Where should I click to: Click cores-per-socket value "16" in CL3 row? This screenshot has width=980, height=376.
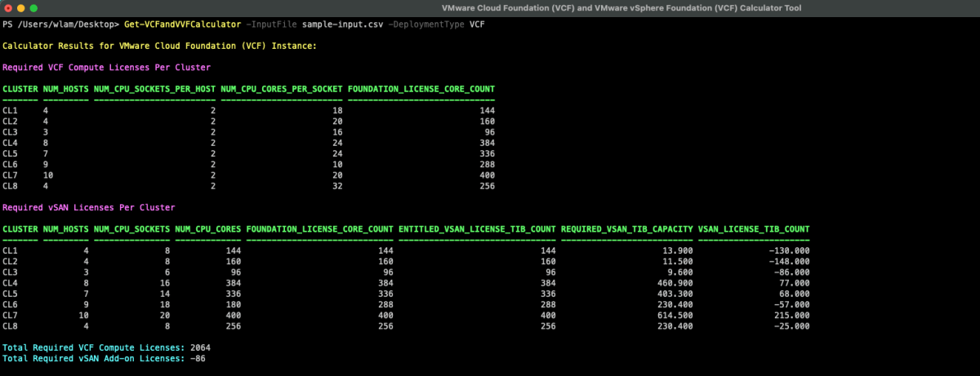coord(336,131)
